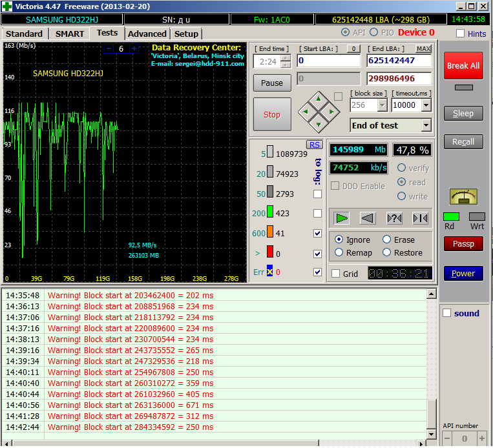Select the Erase radio option
Viewport: 493px width, 448px height.
point(386,239)
